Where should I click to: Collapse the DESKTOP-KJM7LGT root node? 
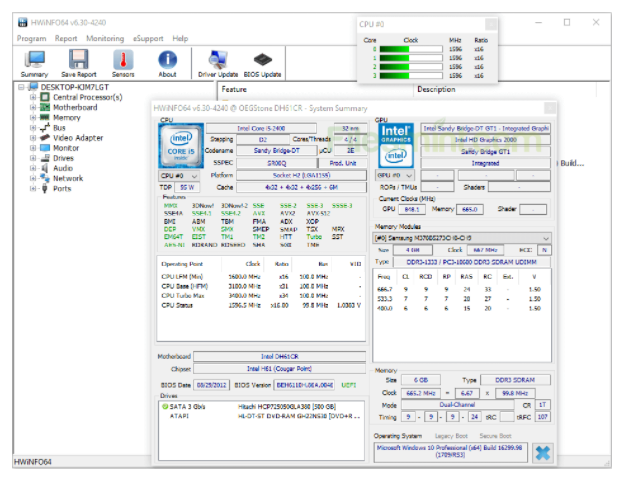(21, 87)
